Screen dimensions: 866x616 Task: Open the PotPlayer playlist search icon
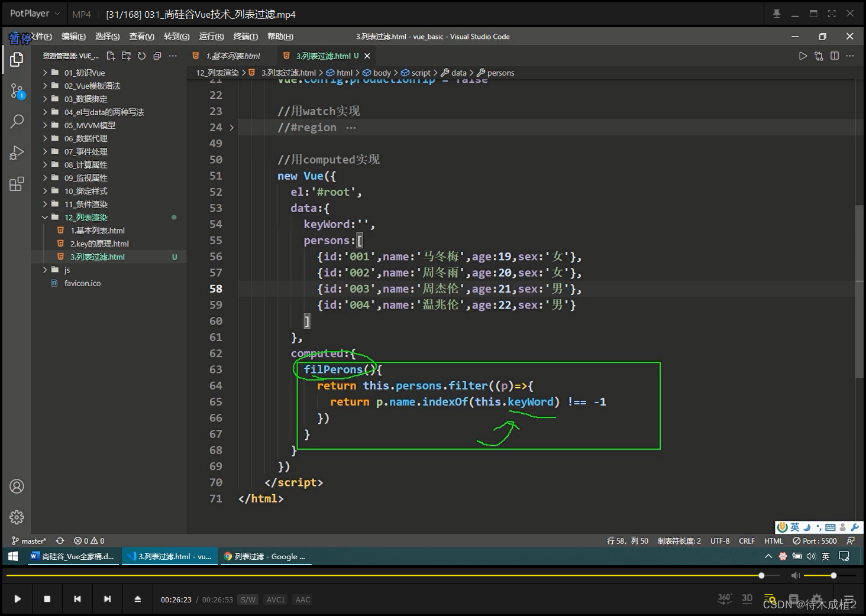770,599
